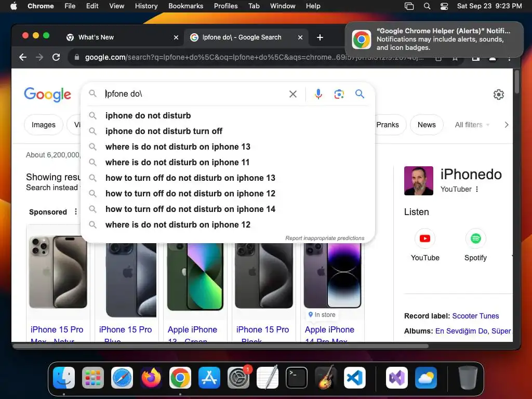Viewport: 532px width, 399px height.
Task: Reload the current page
Action: [56, 57]
